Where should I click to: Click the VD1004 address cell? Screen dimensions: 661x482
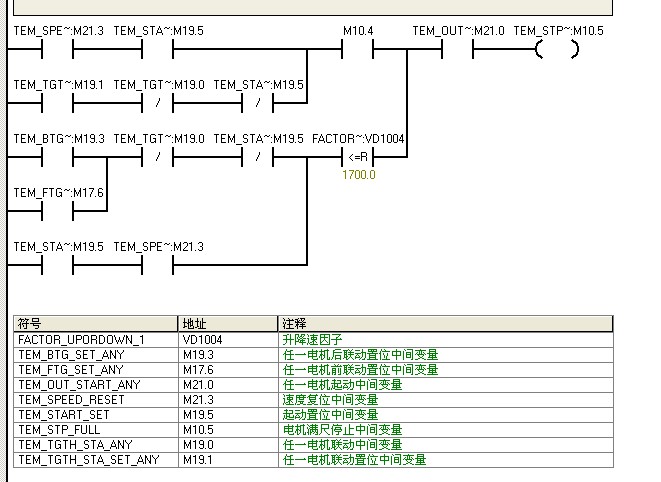(203, 340)
